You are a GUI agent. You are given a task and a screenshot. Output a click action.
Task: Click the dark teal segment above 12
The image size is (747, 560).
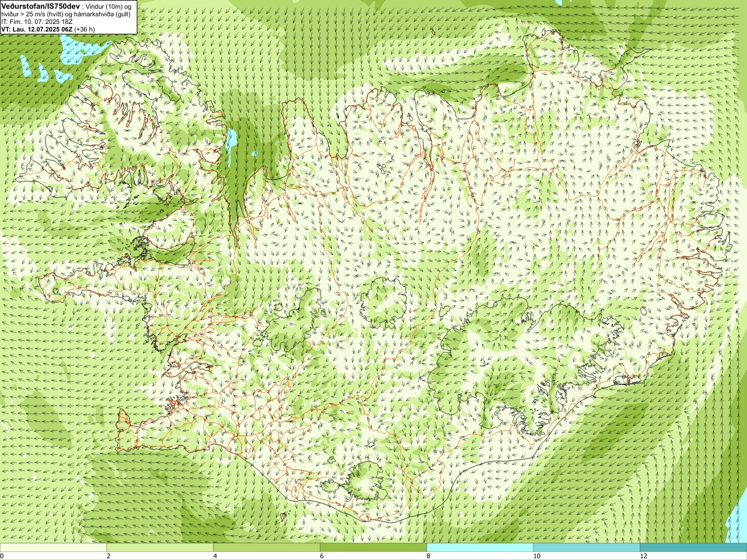pos(693,548)
